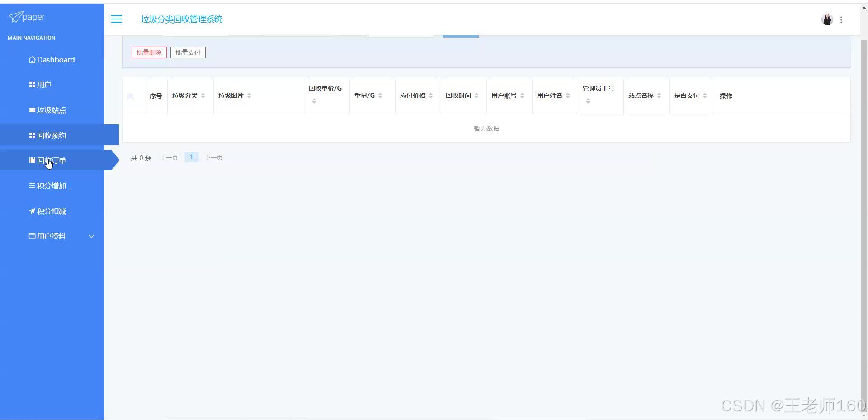This screenshot has width=868, height=420.
Task: Go to 上一页 previous page
Action: 169,157
